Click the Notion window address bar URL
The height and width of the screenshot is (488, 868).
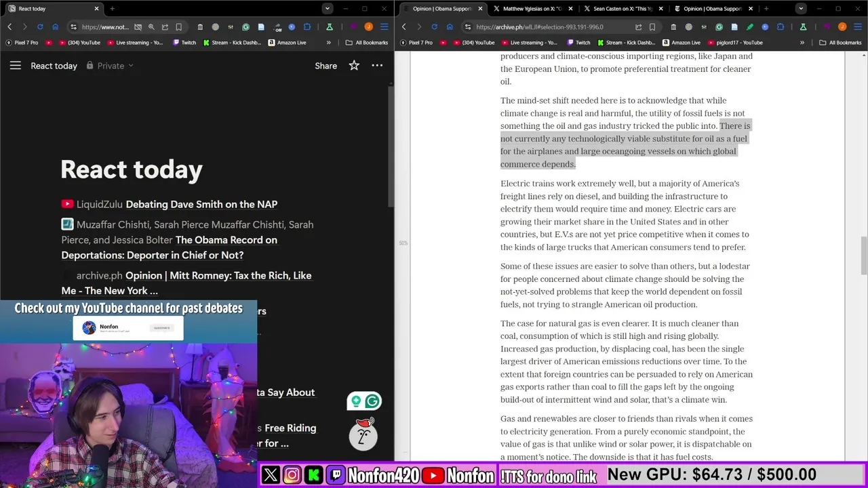coord(105,27)
